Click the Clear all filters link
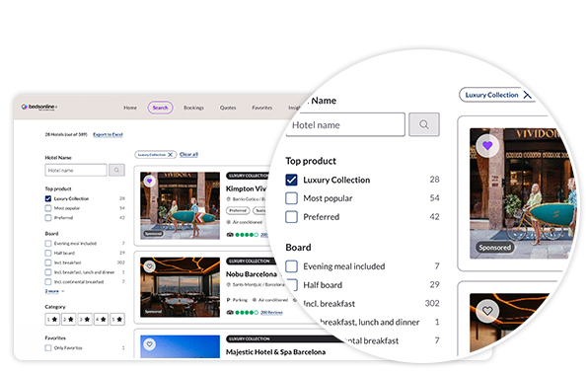 coord(188,154)
